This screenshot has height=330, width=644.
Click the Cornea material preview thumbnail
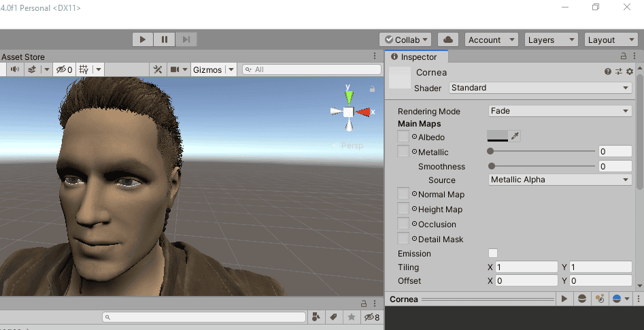[x=400, y=78]
